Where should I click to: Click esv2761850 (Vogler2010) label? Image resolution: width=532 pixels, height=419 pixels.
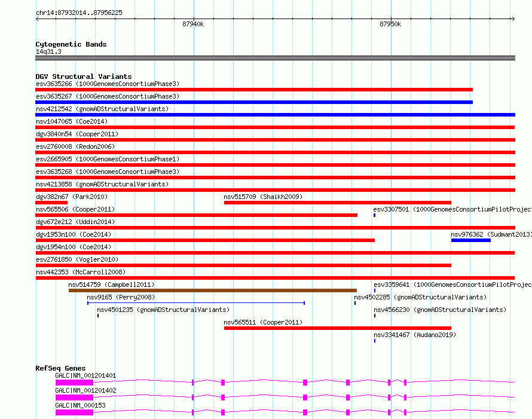[x=77, y=259]
